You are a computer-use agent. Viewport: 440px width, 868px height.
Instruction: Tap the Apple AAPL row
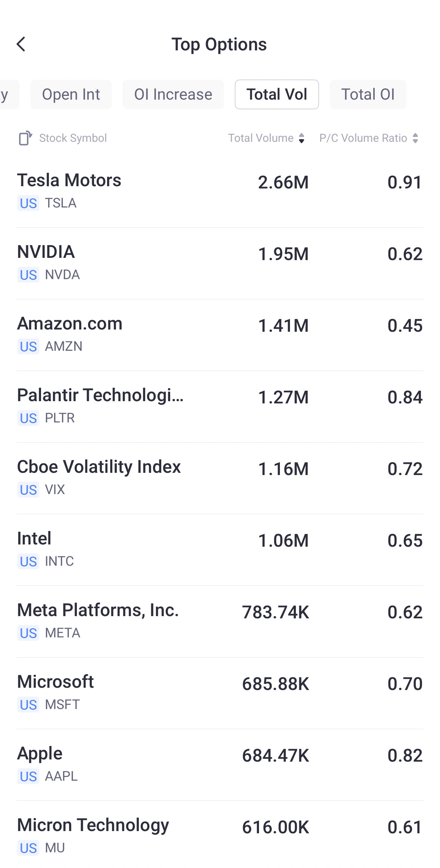click(x=220, y=764)
